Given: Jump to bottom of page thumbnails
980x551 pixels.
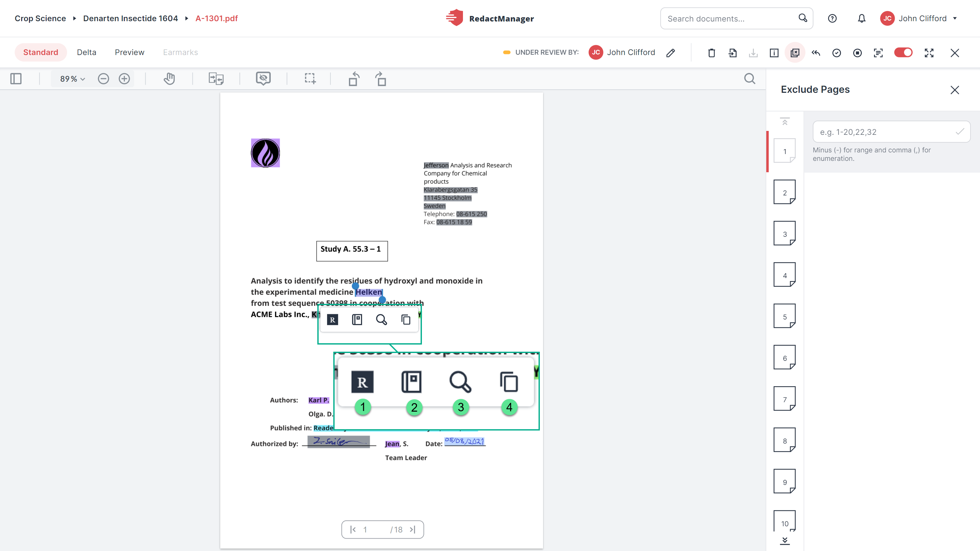Looking at the screenshot, I should [x=785, y=540].
